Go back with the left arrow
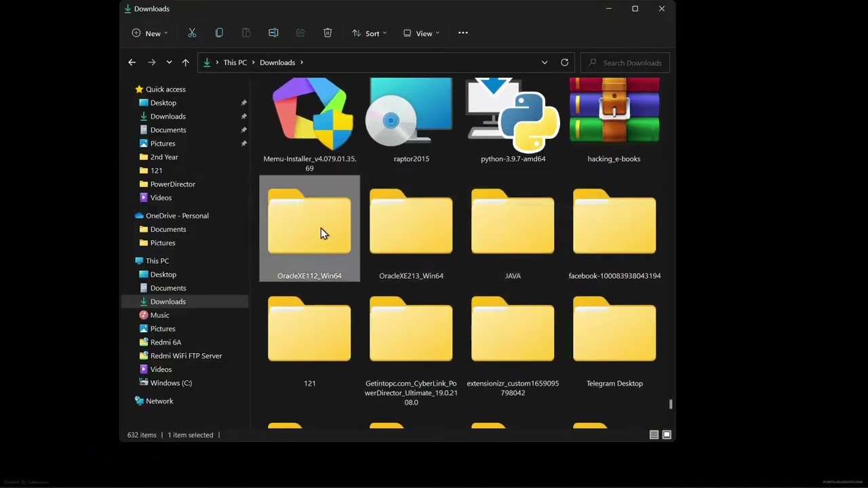The width and height of the screenshot is (868, 488). point(132,62)
